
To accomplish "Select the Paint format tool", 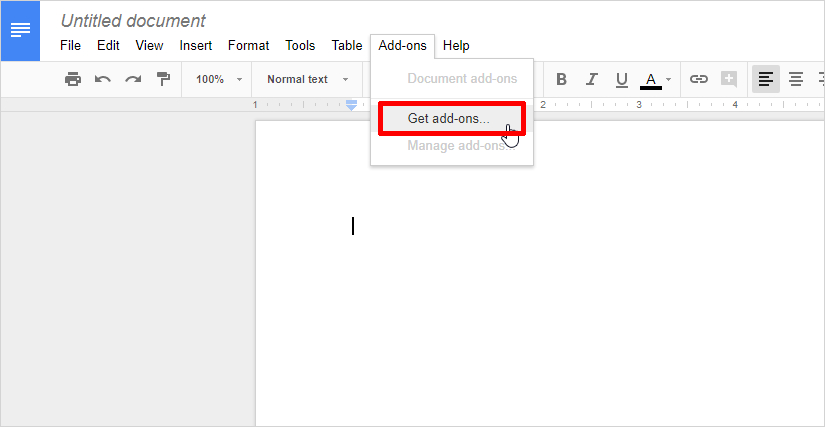I will [163, 79].
